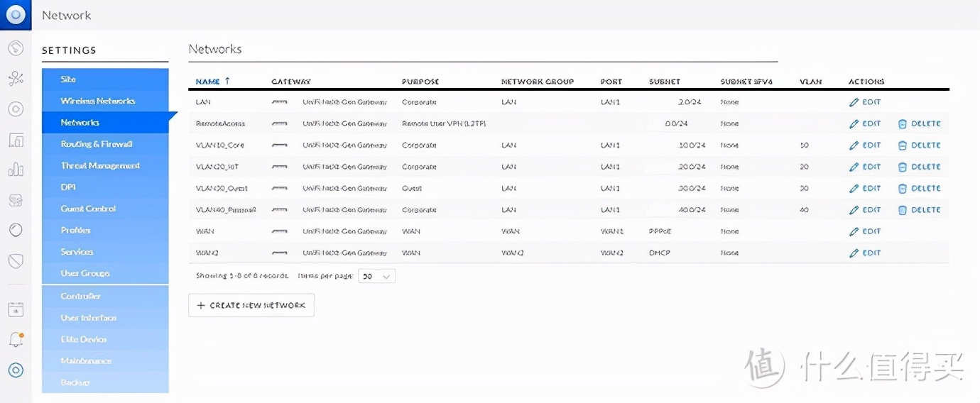Click the UniFi logo at top left
This screenshot has width=980, height=403.
[x=16, y=15]
